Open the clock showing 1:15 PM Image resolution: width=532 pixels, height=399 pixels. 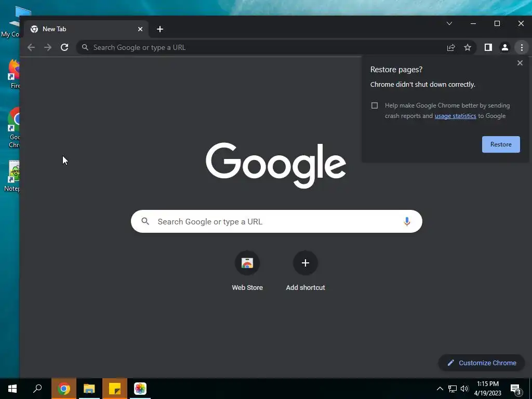click(488, 389)
